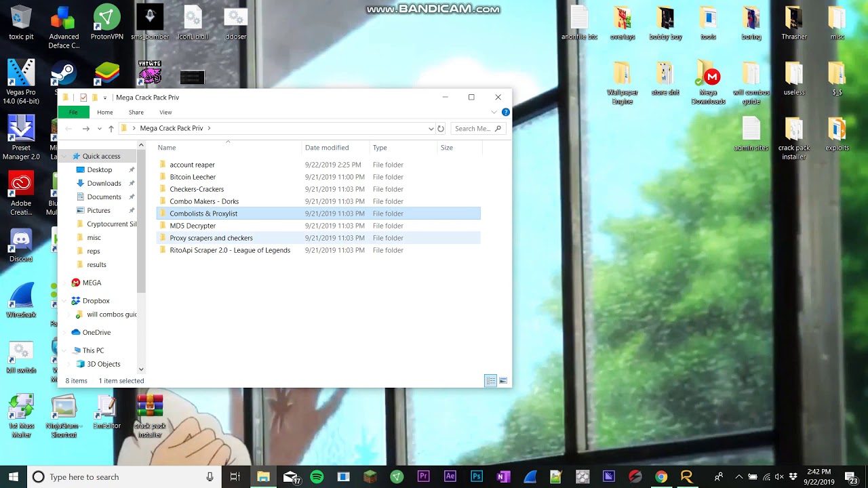This screenshot has height=488, width=868.
Task: Switch to details view layout icon
Action: pyautogui.click(x=490, y=381)
